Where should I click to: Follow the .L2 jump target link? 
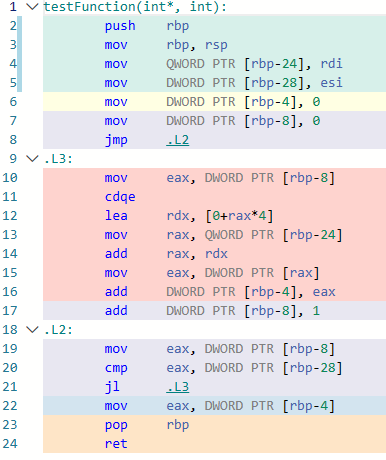(178, 140)
